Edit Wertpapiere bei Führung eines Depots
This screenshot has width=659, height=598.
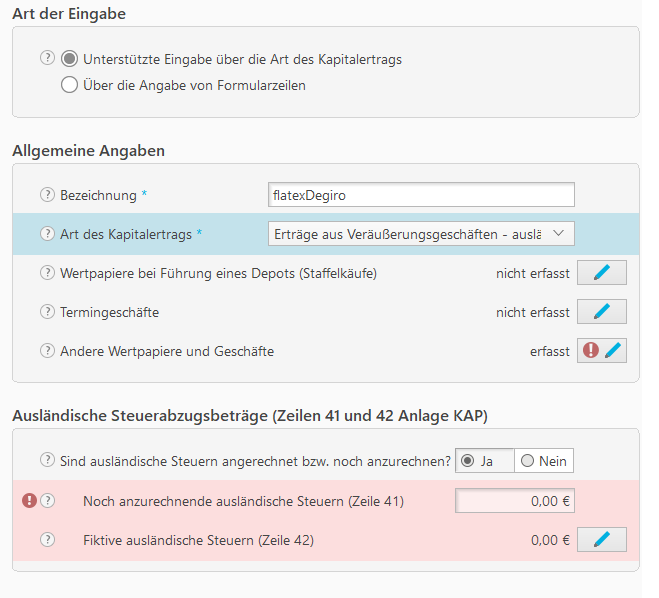coord(601,272)
